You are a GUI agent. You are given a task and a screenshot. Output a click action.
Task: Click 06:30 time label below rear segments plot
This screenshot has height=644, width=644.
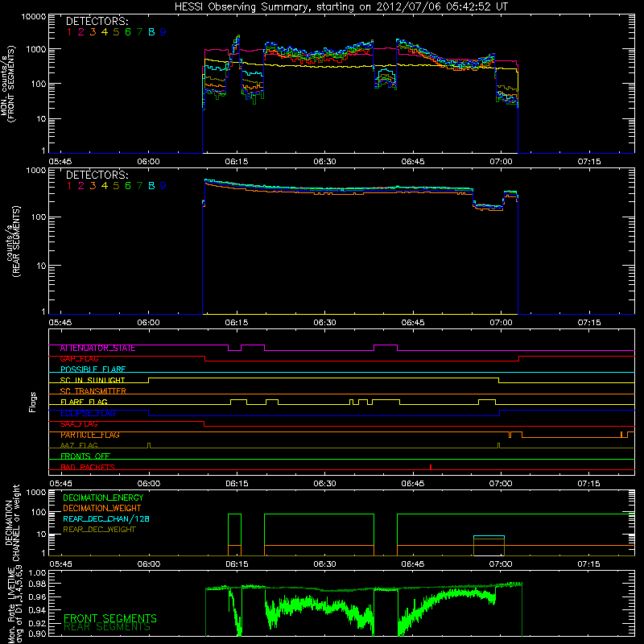tap(325, 323)
